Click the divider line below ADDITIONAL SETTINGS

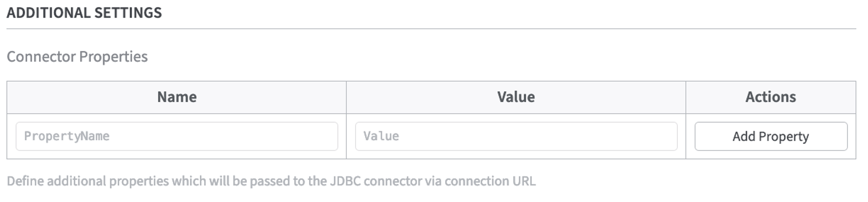pos(431,29)
